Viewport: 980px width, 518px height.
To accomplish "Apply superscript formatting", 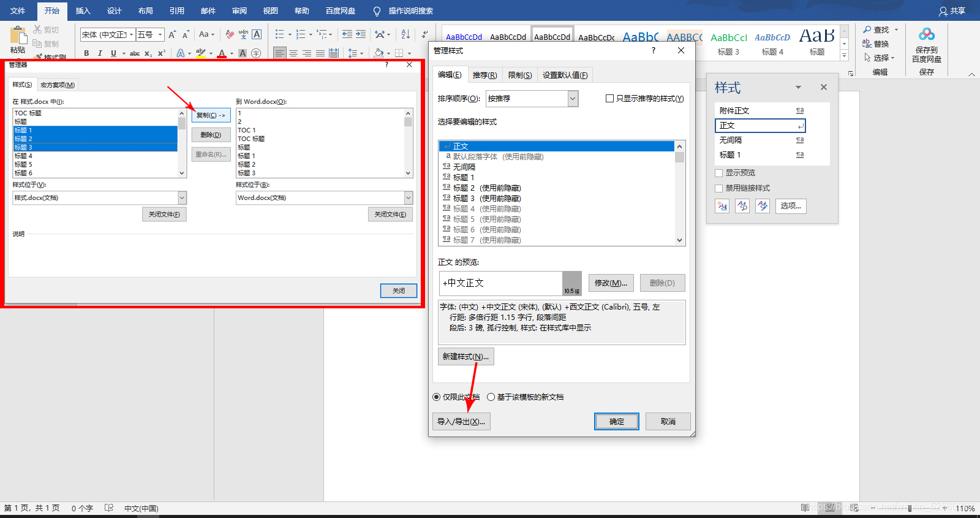I will click(162, 53).
